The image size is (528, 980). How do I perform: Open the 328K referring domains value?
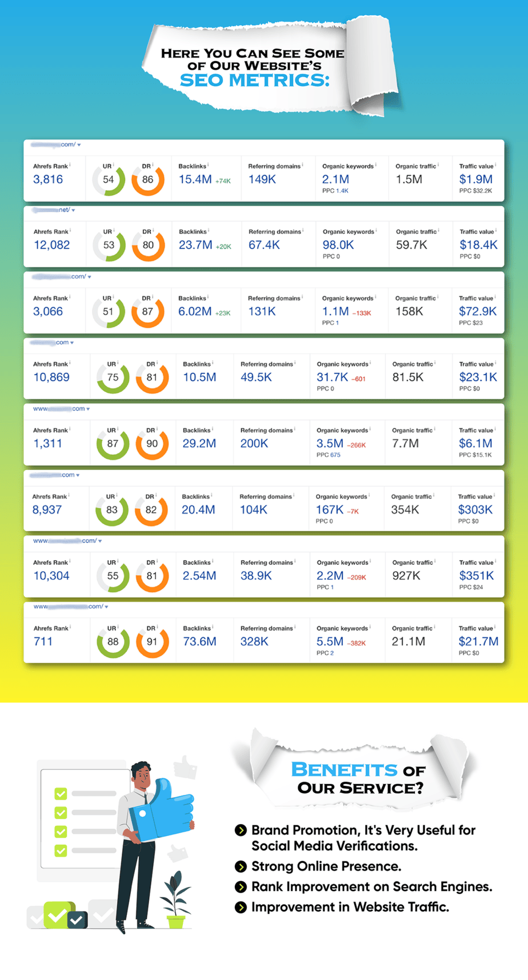click(x=254, y=642)
